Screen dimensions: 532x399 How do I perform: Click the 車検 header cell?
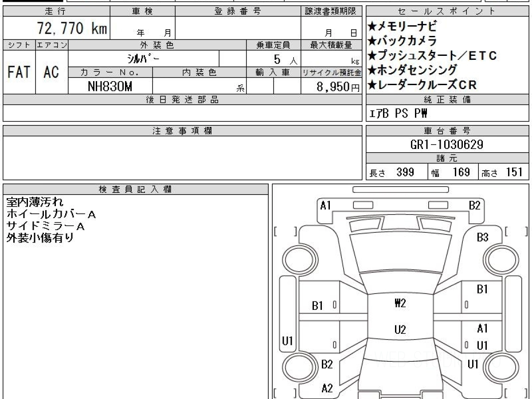coord(142,12)
